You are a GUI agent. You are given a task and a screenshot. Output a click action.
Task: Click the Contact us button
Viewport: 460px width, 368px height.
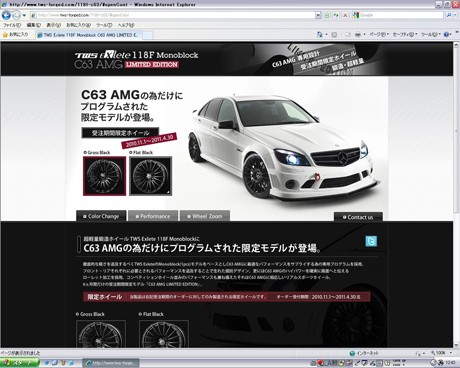(358, 217)
